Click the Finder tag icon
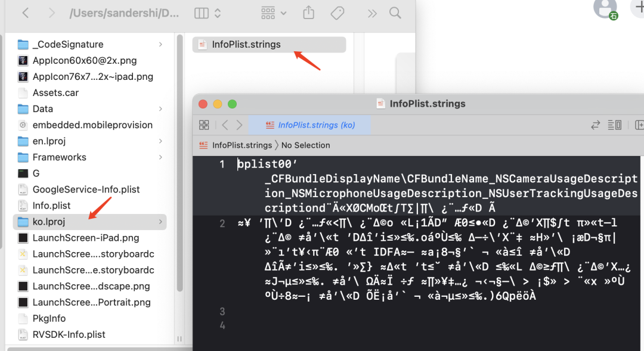 [x=337, y=13]
